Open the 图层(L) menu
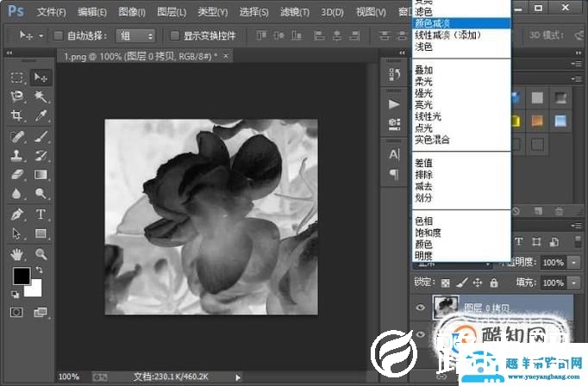 click(172, 12)
